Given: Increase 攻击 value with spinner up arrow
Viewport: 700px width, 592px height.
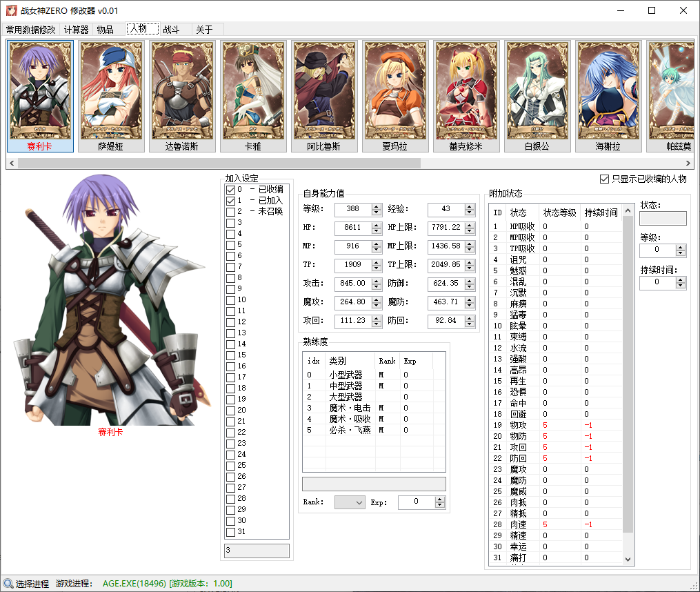Looking at the screenshot, I should (377, 281).
